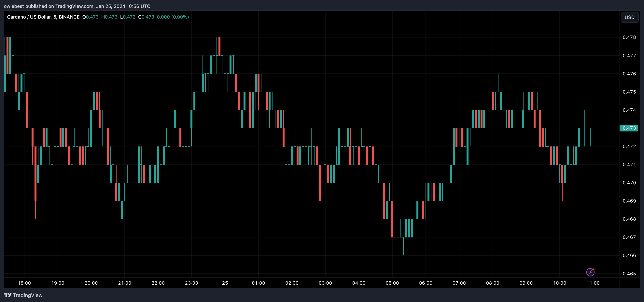Click the highlighted 0.473 current price label
Viewport: 644px width, 302px height.
[x=629, y=128]
